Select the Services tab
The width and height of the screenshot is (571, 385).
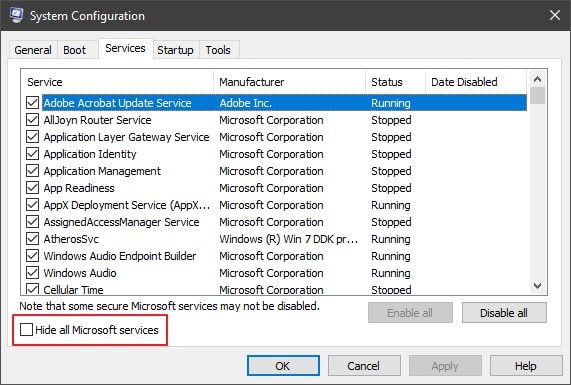125,48
